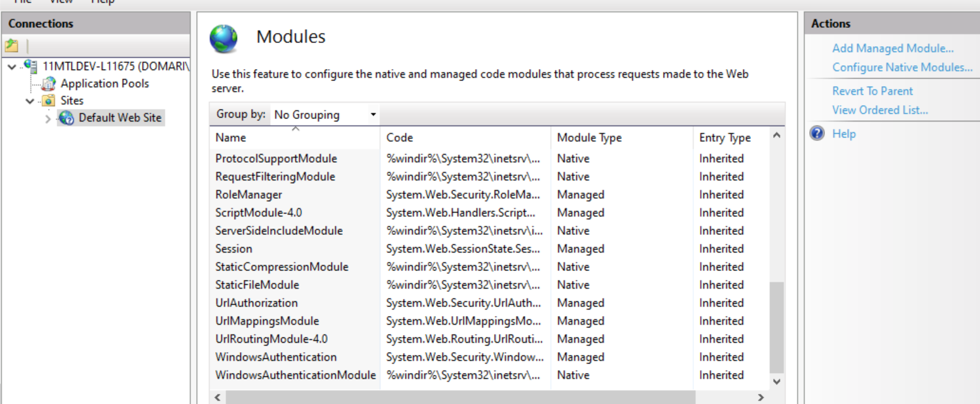Select the WindowsAuthenticationModule row
The width and height of the screenshot is (980, 404).
pyautogui.click(x=295, y=375)
